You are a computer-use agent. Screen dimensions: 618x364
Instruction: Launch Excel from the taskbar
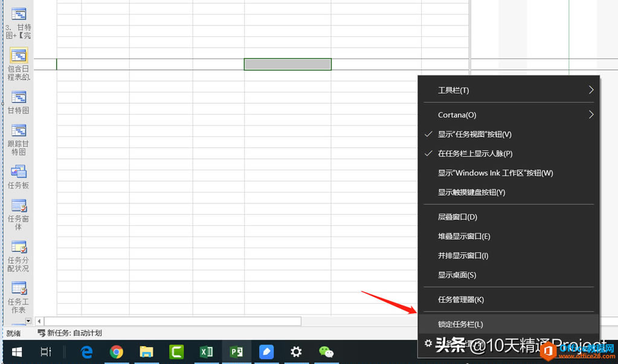[x=206, y=352]
